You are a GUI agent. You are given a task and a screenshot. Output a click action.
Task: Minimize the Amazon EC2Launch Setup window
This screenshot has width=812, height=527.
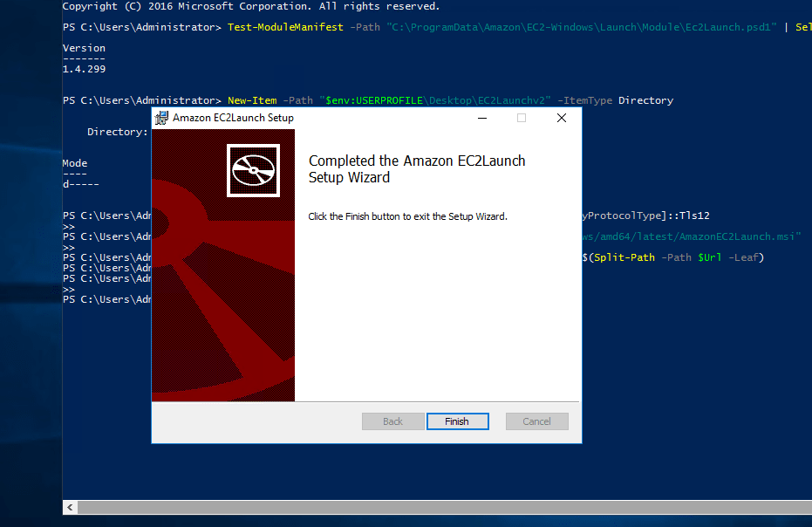[x=482, y=118]
